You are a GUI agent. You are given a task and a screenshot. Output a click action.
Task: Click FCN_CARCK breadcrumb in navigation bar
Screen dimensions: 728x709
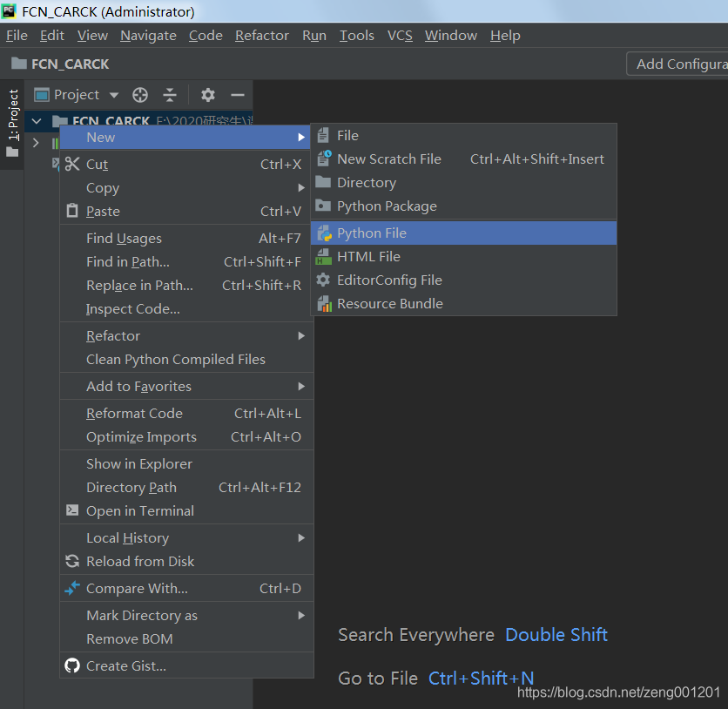pyautogui.click(x=71, y=64)
